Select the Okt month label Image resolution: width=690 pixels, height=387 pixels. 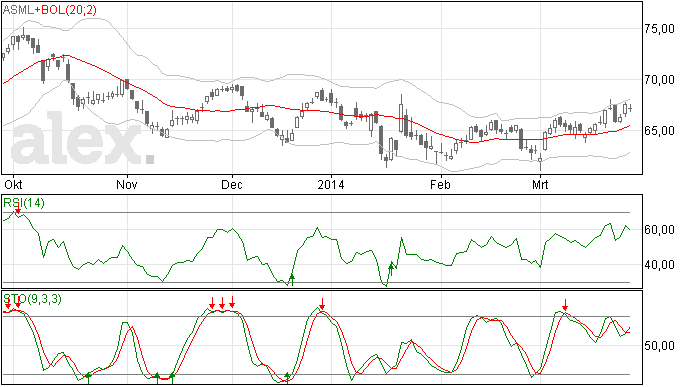click(x=13, y=184)
